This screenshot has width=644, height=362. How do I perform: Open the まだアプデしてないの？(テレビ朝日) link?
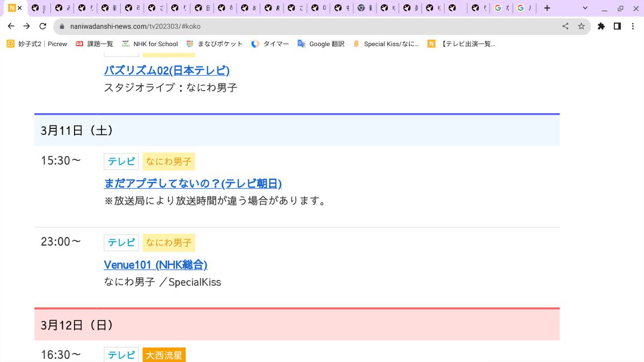pyautogui.click(x=193, y=183)
